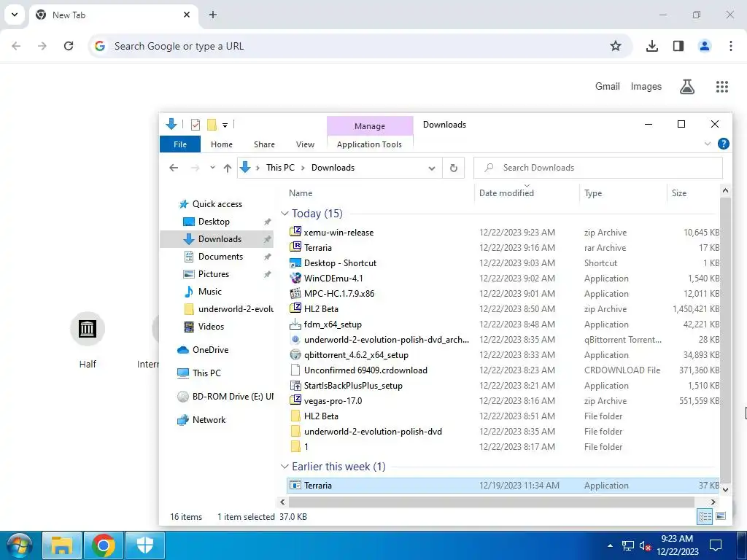Open the Chrome profile avatar

[x=705, y=46]
